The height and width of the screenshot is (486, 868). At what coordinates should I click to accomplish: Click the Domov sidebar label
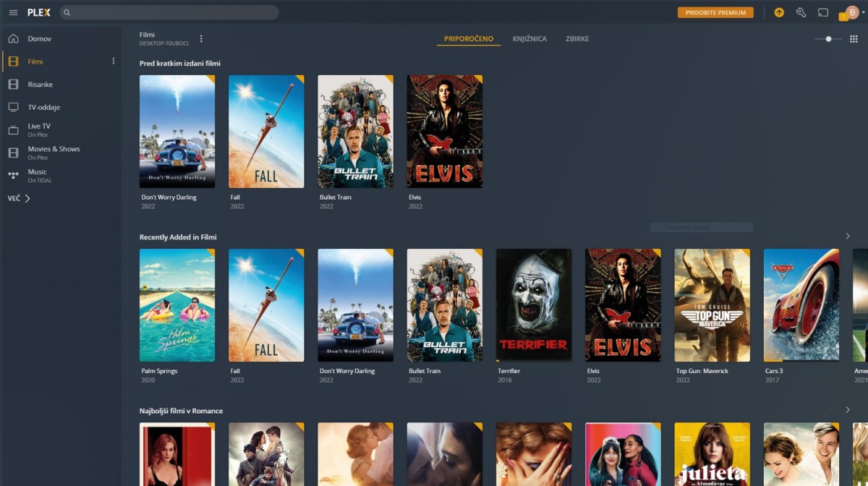click(40, 38)
